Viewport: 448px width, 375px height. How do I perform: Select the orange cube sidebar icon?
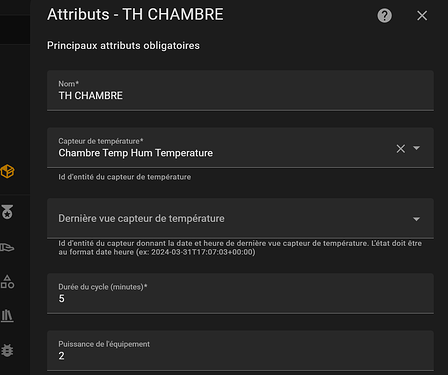(x=7, y=172)
